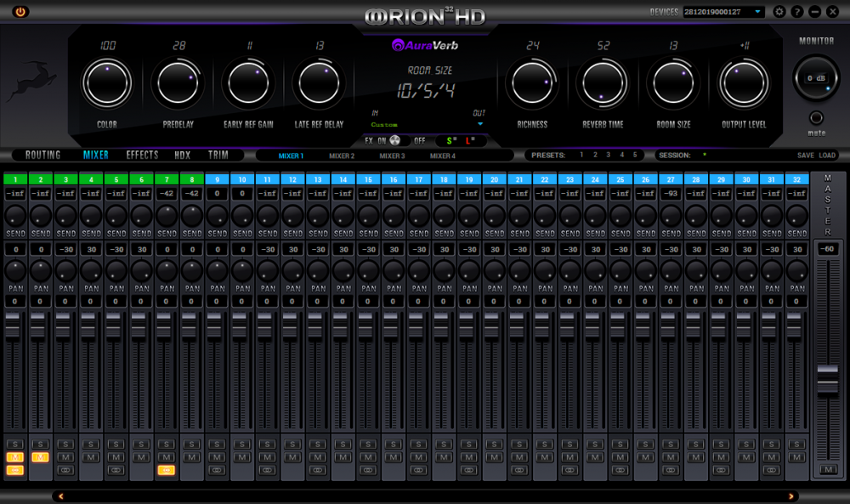The image size is (850, 504).
Task: Mute channel 2 with its M button
Action: point(39,457)
